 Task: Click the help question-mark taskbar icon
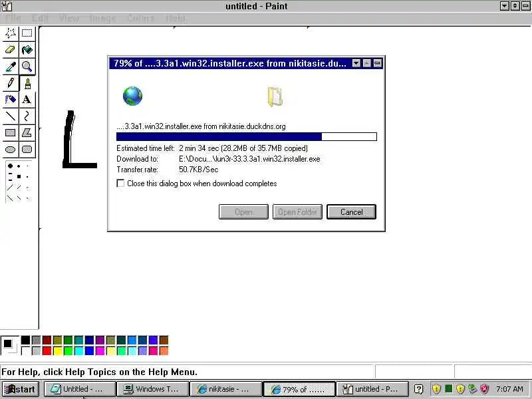coord(419,389)
